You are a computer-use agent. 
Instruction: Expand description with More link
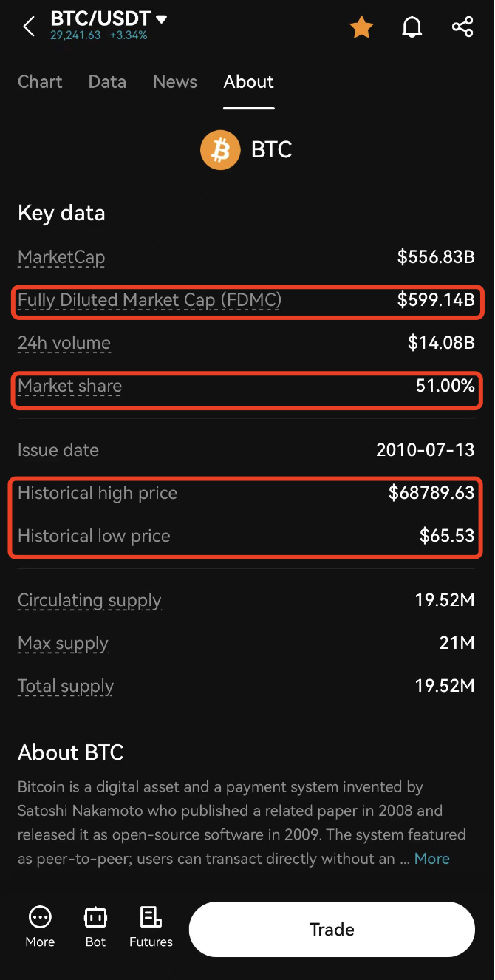[432, 859]
